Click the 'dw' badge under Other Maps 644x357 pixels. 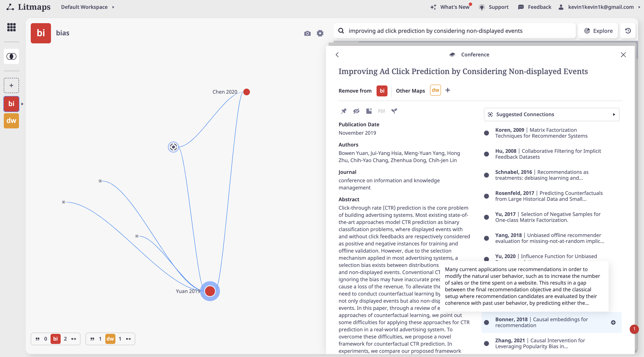[x=435, y=90]
